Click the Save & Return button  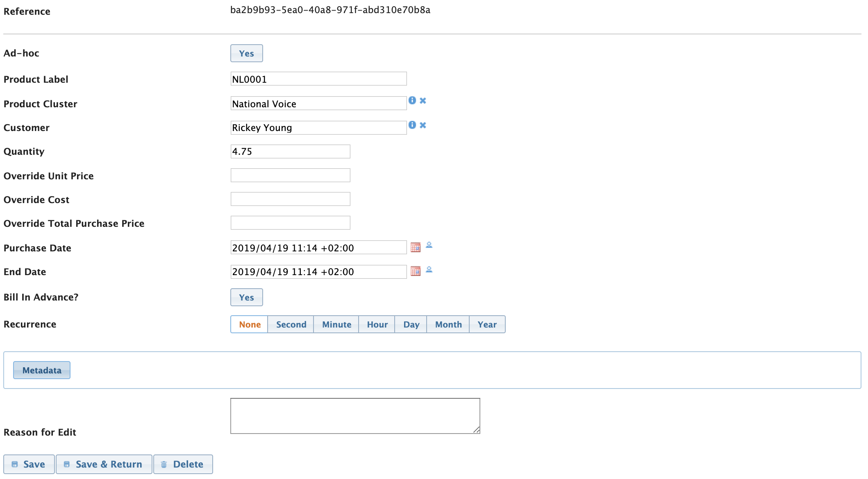(104, 464)
